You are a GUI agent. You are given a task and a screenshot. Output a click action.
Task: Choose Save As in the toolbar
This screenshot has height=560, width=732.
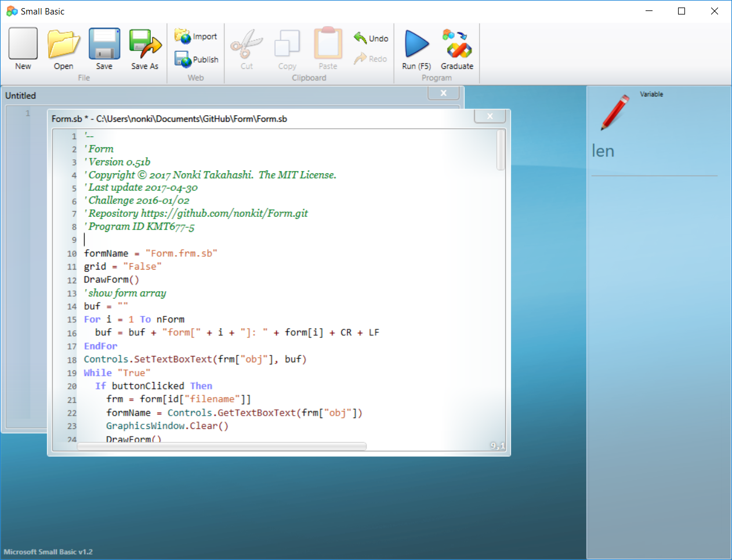tap(145, 49)
